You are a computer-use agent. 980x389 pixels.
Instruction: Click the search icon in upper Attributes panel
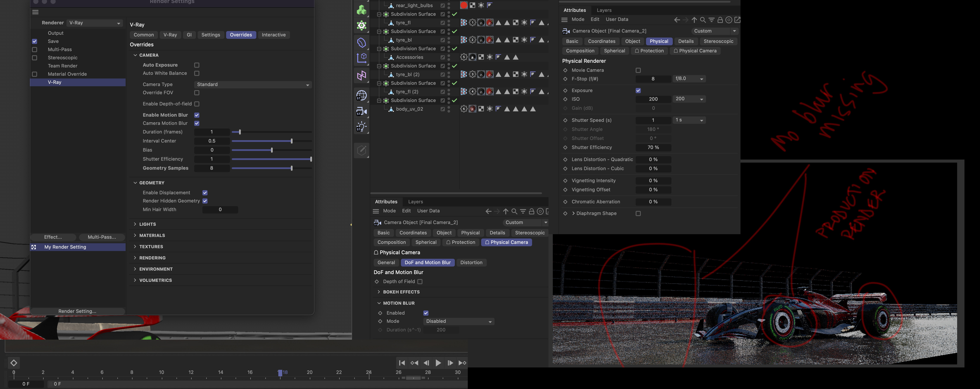pyautogui.click(x=703, y=20)
